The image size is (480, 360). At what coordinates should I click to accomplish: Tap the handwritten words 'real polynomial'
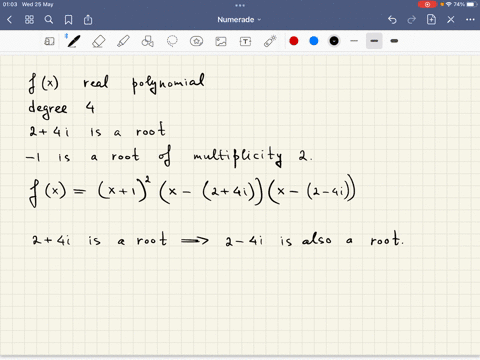(x=144, y=83)
